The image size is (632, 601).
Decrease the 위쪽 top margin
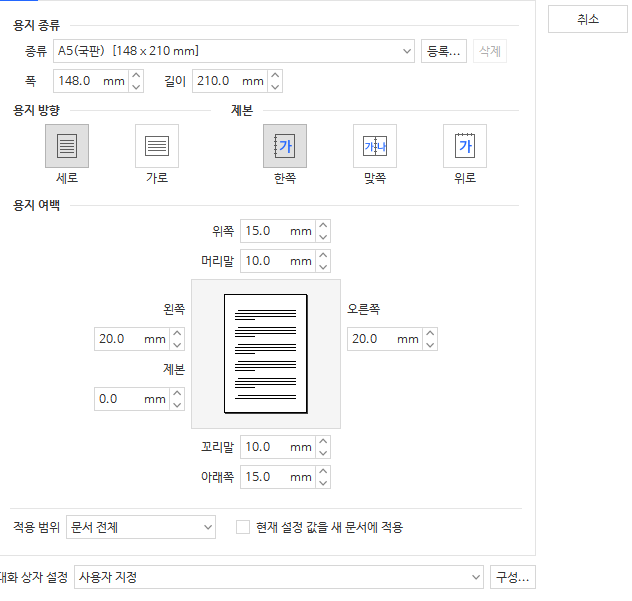(x=323, y=237)
